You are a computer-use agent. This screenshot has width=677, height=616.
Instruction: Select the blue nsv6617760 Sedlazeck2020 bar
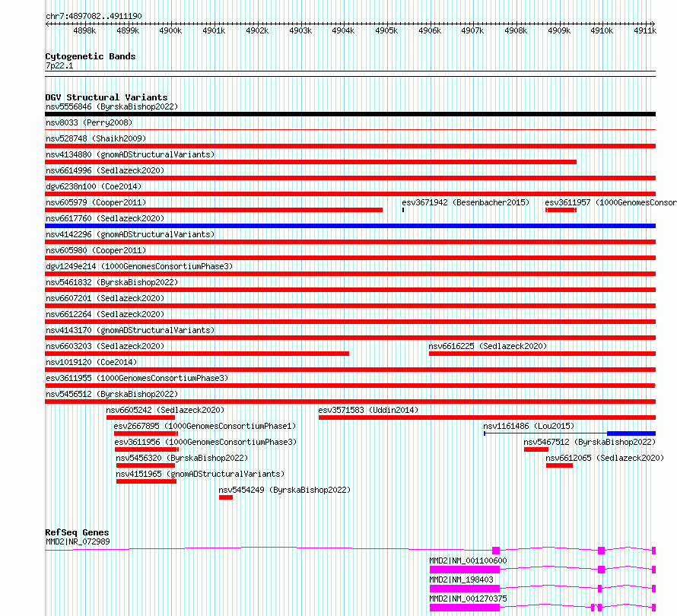click(x=350, y=226)
